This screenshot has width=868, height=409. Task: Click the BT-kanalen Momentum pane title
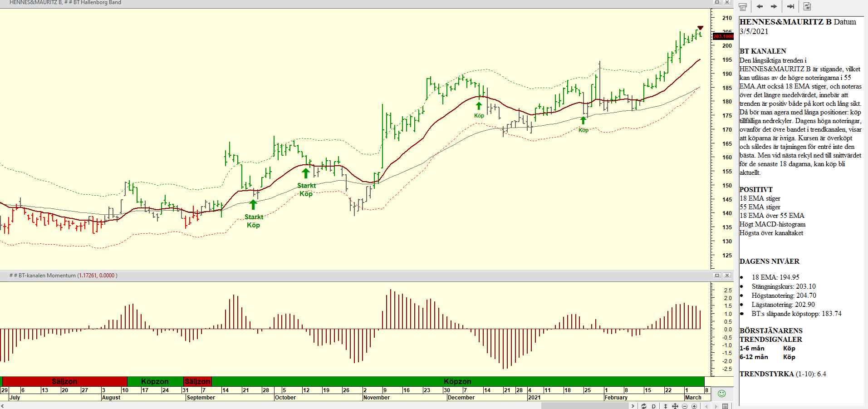coord(64,276)
